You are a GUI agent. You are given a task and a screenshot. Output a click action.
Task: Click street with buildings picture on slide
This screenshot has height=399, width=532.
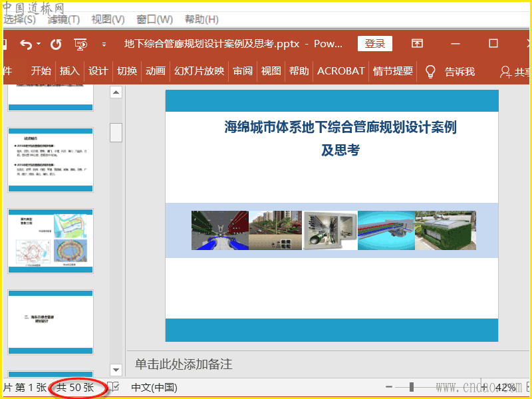pyautogui.click(x=275, y=230)
